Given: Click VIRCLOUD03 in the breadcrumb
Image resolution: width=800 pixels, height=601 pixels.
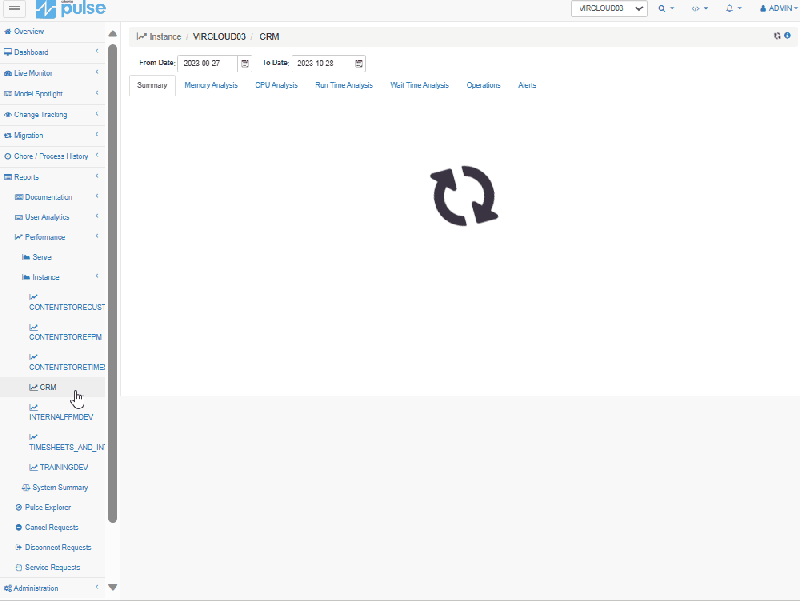Looking at the screenshot, I should tap(219, 37).
